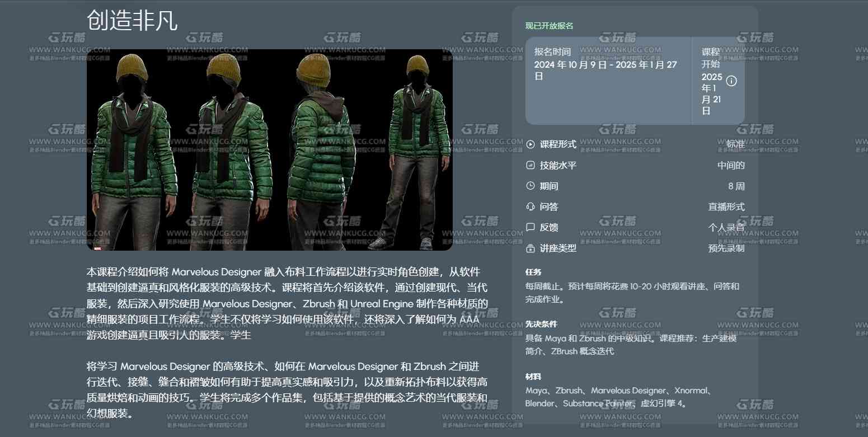Click the 中间的 skill level value
This screenshot has height=437, width=868.
coord(731,165)
